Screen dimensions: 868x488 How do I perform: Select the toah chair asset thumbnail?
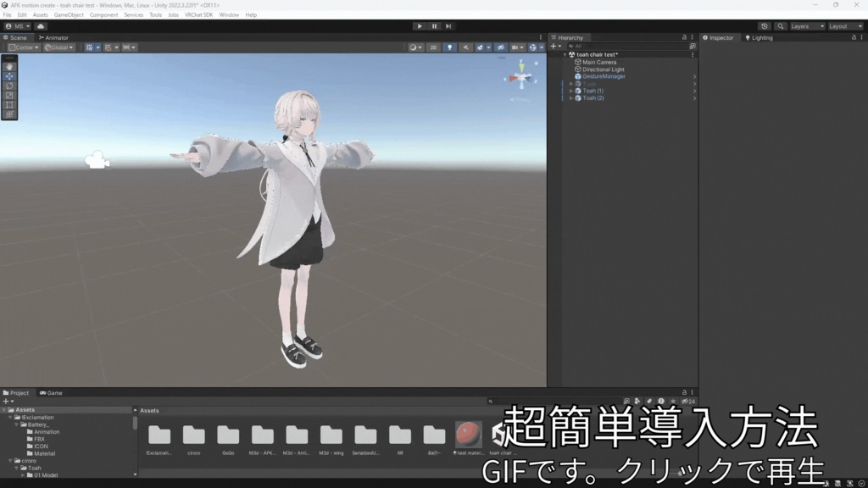coord(500,434)
